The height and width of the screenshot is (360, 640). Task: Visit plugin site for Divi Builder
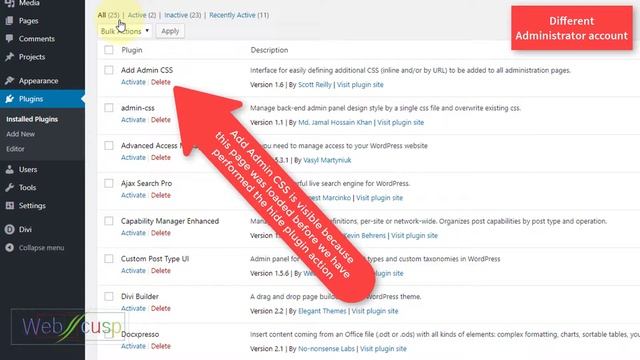point(375,311)
